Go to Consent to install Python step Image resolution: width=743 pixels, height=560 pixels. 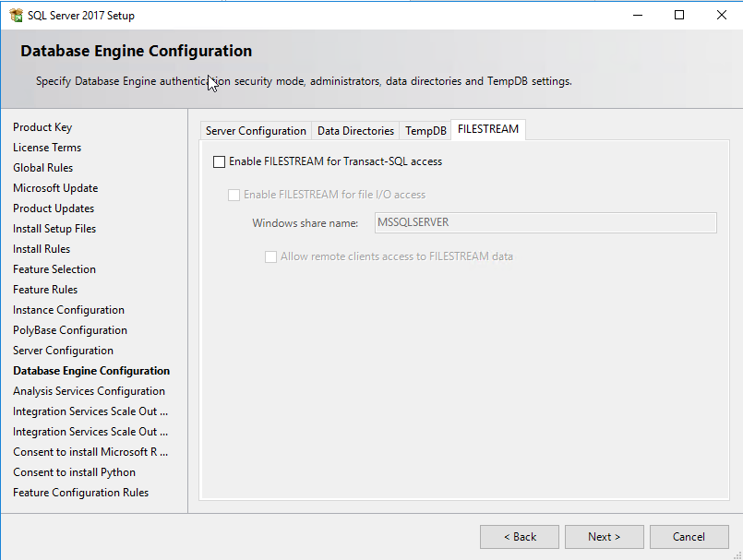tap(74, 472)
